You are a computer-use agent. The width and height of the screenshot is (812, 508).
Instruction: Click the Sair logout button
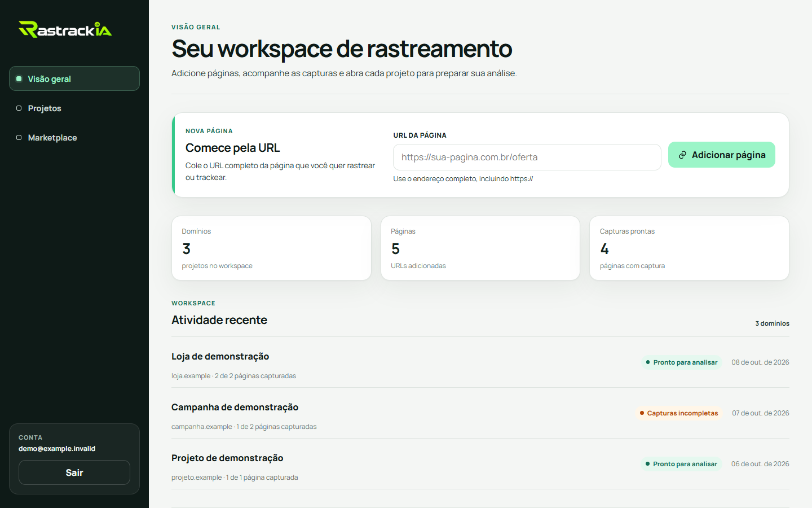[x=74, y=472]
